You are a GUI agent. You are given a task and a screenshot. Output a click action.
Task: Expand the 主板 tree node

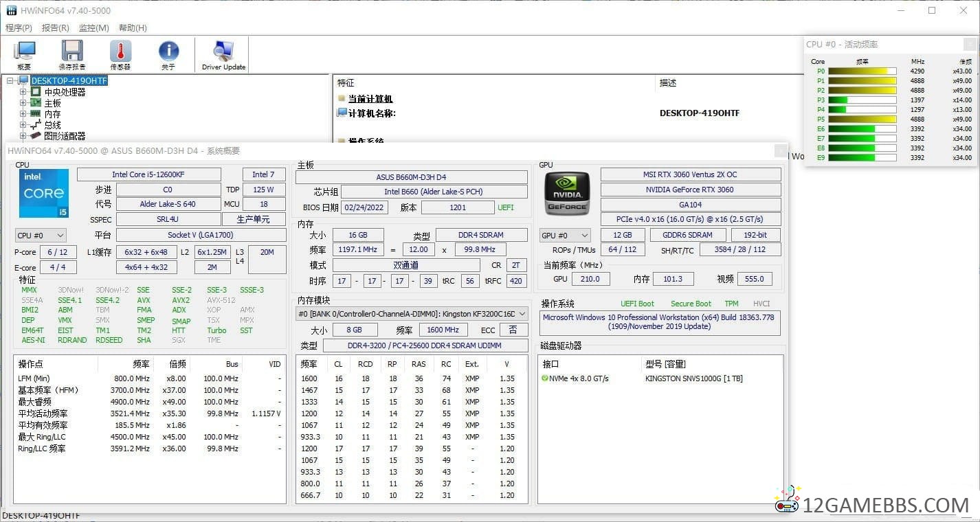(23, 102)
